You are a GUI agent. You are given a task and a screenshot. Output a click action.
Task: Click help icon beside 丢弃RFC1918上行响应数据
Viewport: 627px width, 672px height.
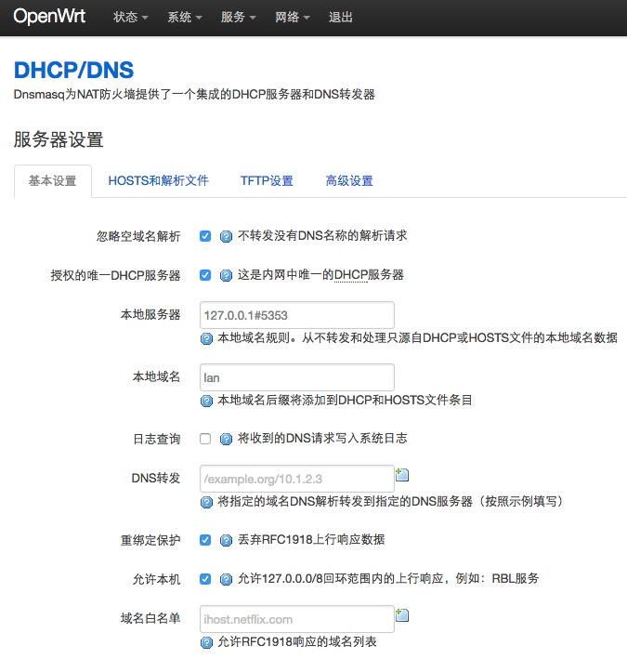click(226, 540)
